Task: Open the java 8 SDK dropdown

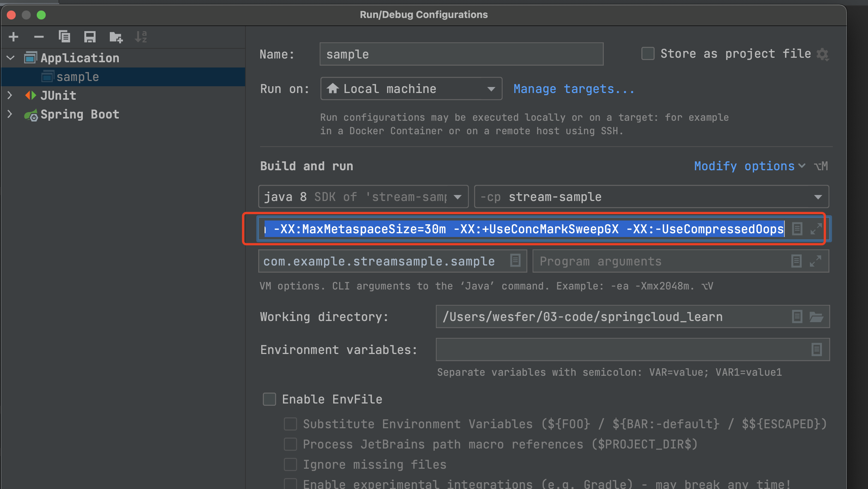Action: tap(363, 197)
